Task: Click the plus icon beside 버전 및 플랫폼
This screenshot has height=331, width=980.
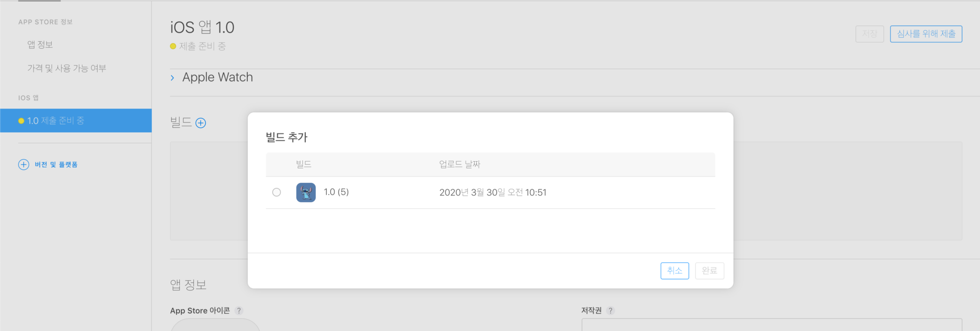Action: (x=24, y=164)
